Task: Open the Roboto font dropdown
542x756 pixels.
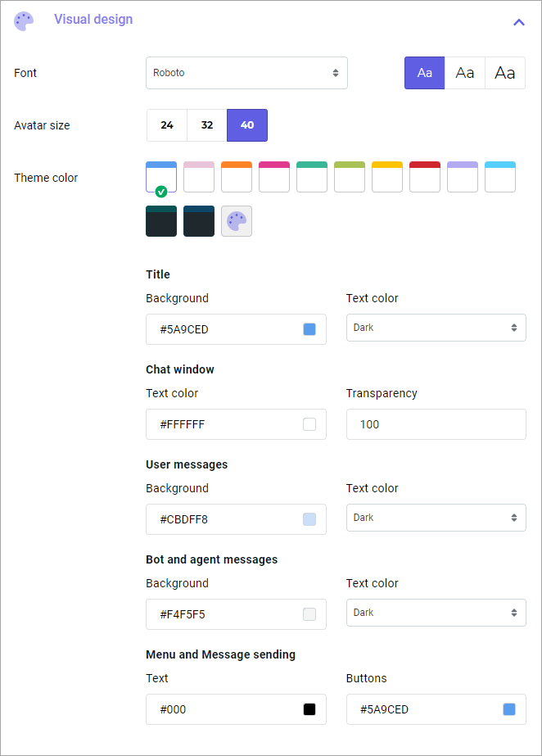Action: click(x=246, y=73)
